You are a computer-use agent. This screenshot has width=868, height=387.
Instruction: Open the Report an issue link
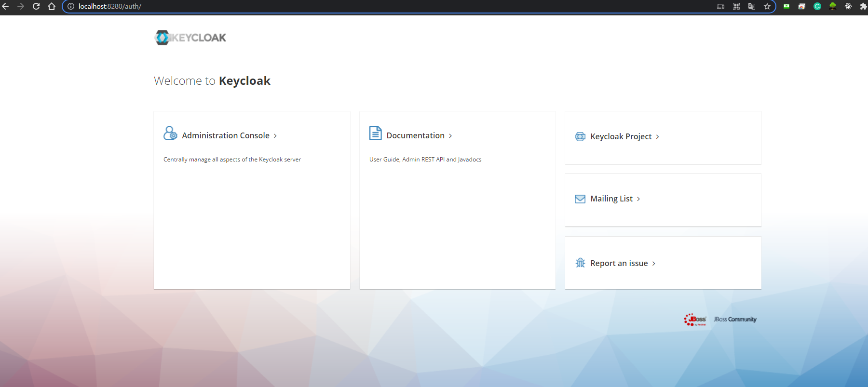[x=619, y=263]
